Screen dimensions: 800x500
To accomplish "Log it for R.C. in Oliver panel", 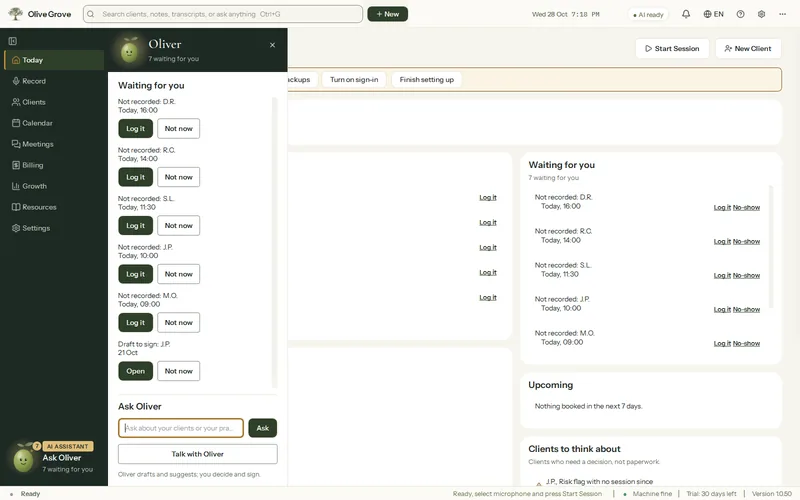I will [136, 177].
